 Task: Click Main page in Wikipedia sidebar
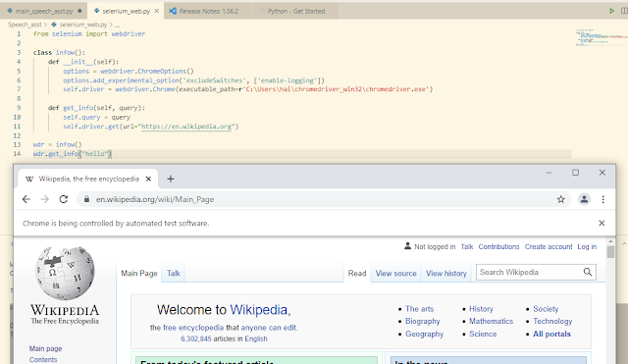(45, 348)
